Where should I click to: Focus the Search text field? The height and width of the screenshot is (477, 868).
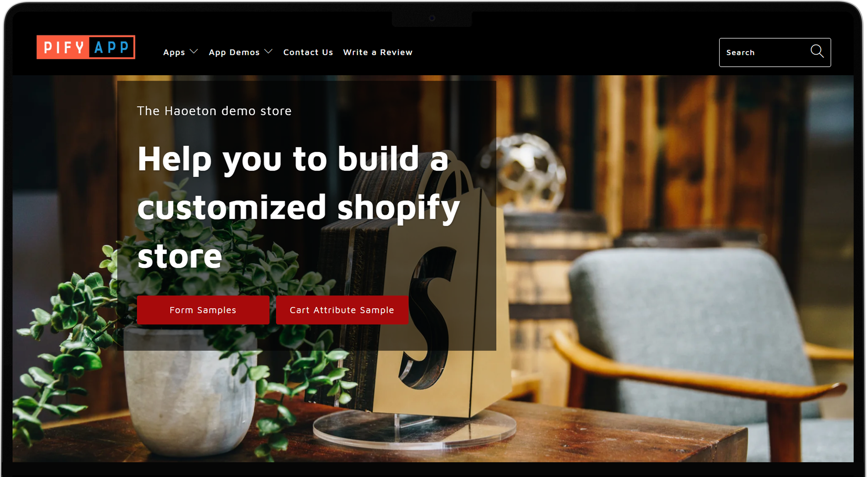(x=765, y=53)
